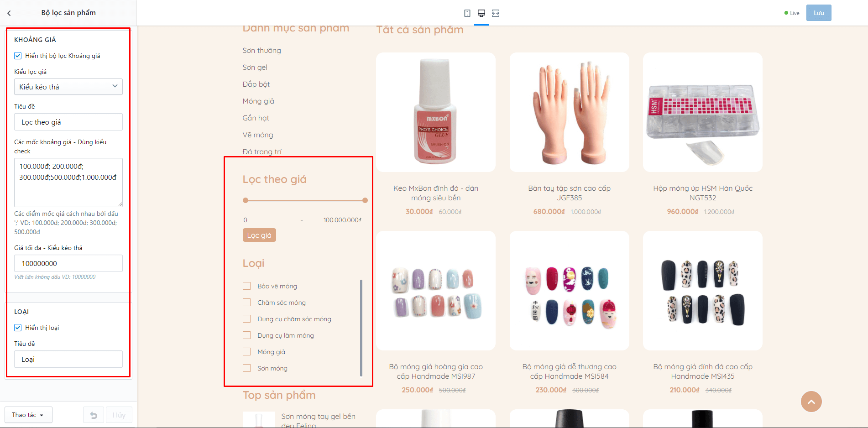This screenshot has height=428, width=868.
Task: Check the Bảo vệ móng filter box
Action: [247, 286]
